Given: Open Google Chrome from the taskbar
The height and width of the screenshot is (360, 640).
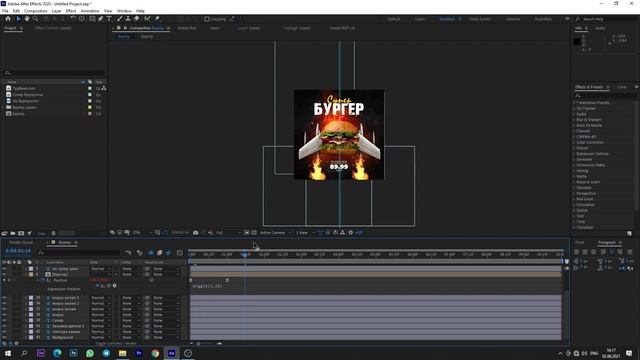Looking at the screenshot, I should tap(155, 353).
